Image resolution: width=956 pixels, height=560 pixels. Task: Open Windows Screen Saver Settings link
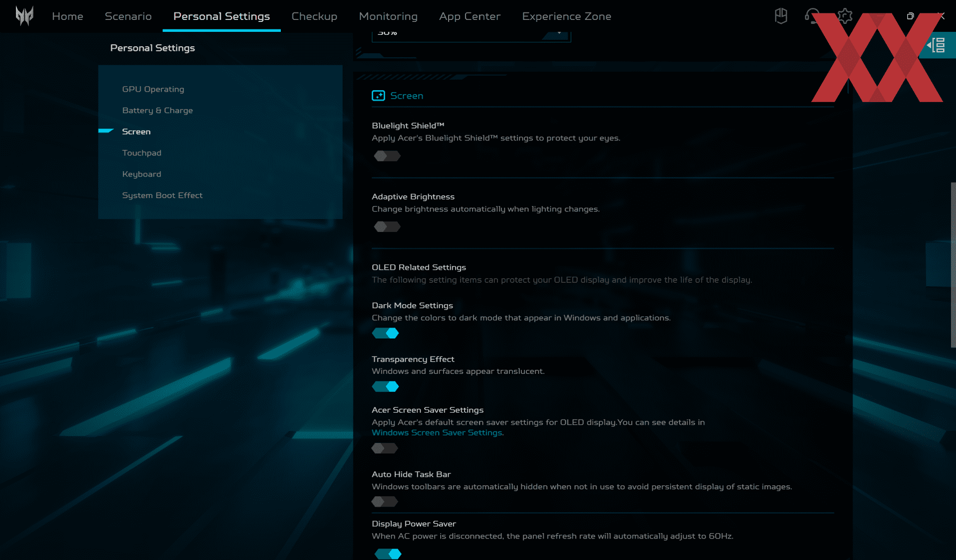[x=437, y=433]
